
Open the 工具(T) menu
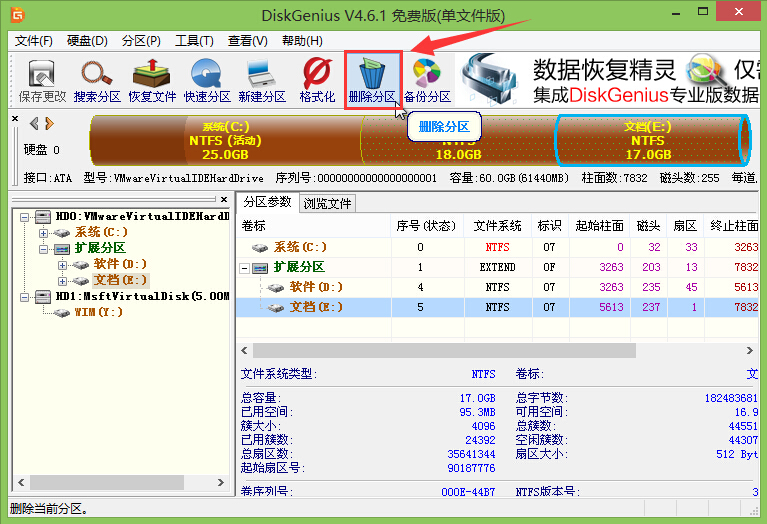pos(194,41)
